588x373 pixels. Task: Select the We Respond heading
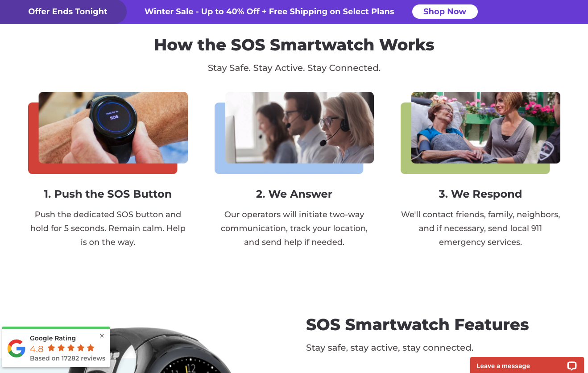tap(480, 194)
